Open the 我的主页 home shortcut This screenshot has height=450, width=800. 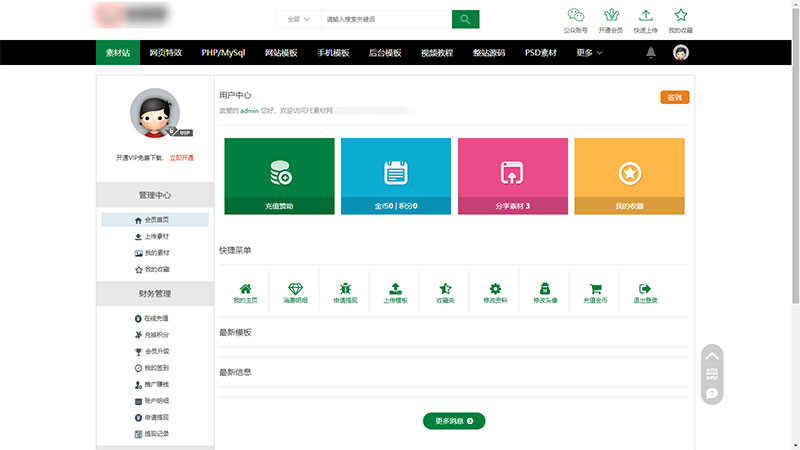coord(245,293)
